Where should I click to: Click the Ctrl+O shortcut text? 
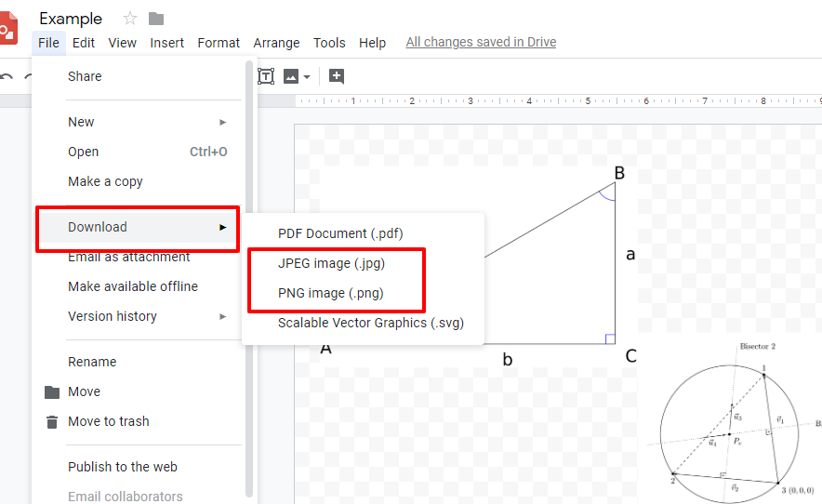click(x=208, y=153)
